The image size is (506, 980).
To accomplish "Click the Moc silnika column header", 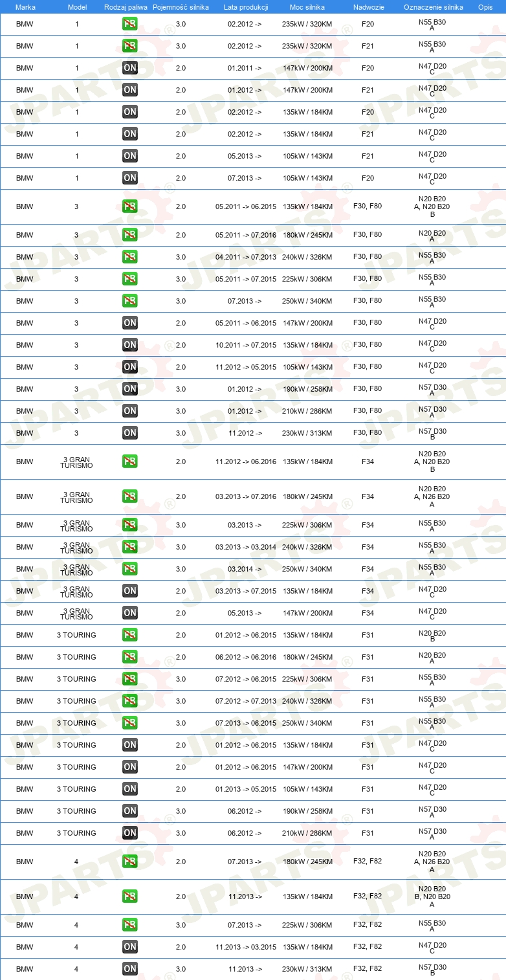I will tap(307, 6).
